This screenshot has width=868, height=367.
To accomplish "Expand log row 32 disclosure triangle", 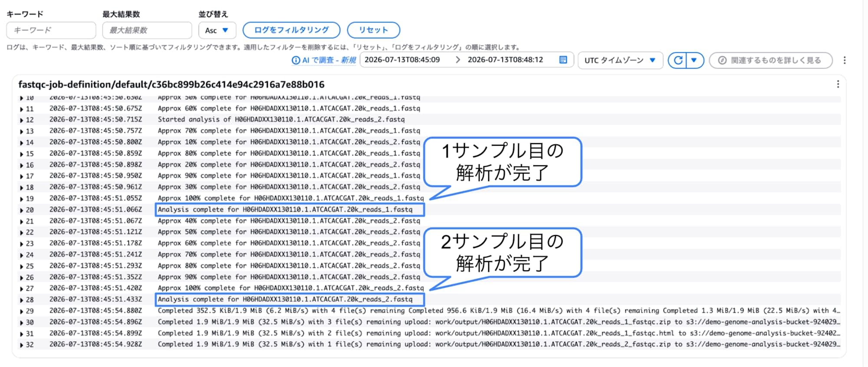I will click(x=22, y=345).
